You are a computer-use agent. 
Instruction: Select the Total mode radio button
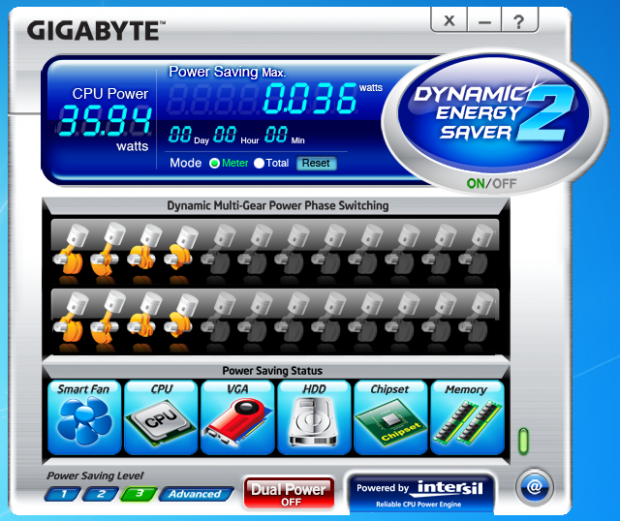(259, 163)
